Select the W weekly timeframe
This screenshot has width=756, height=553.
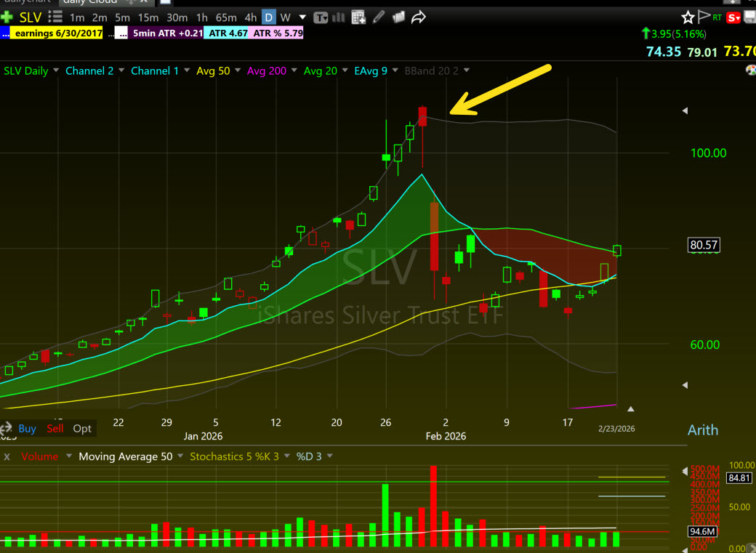point(286,18)
